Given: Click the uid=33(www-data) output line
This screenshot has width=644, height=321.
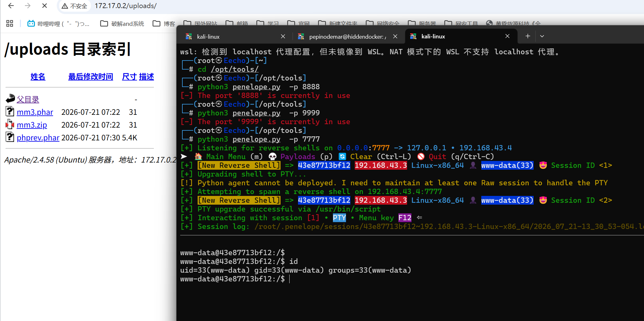Looking at the screenshot, I should [x=296, y=270].
